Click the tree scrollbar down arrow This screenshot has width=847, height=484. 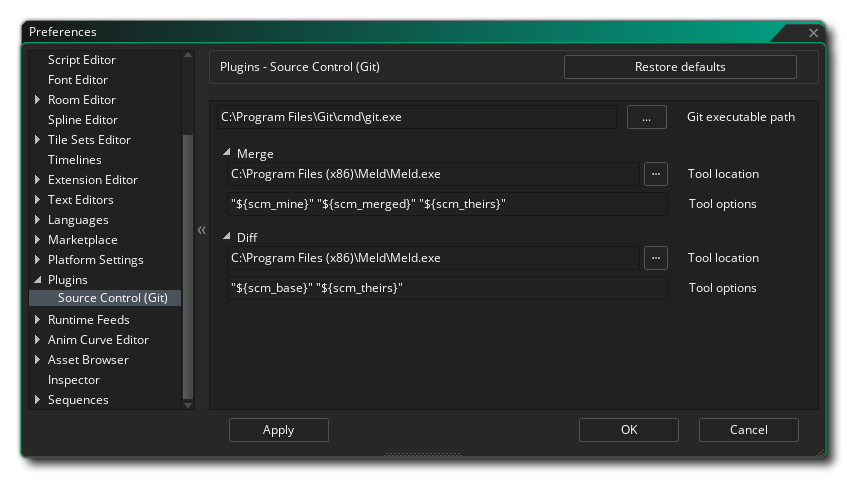coord(188,405)
